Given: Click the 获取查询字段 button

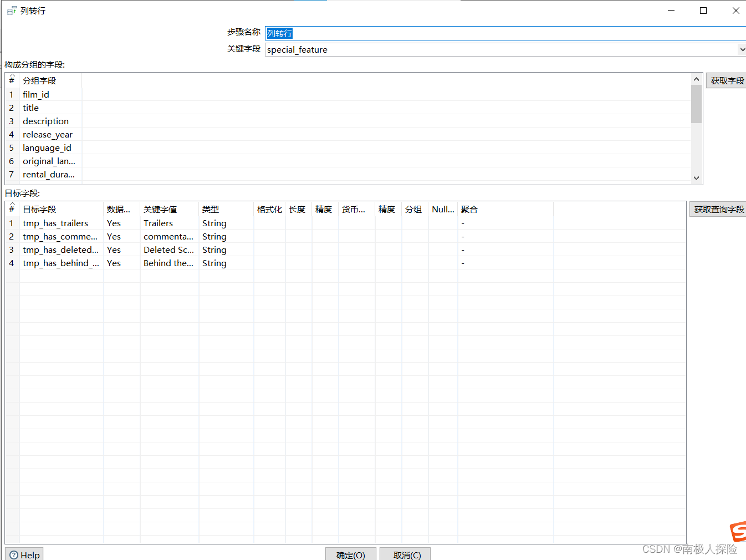Looking at the screenshot, I should coord(718,210).
